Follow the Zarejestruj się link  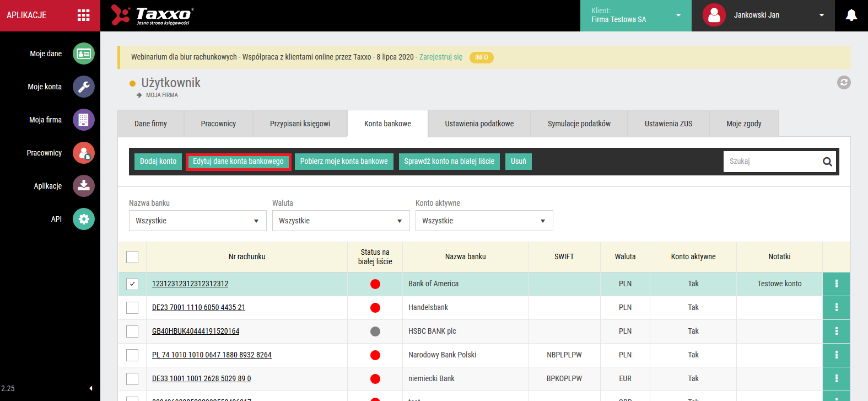tap(441, 57)
